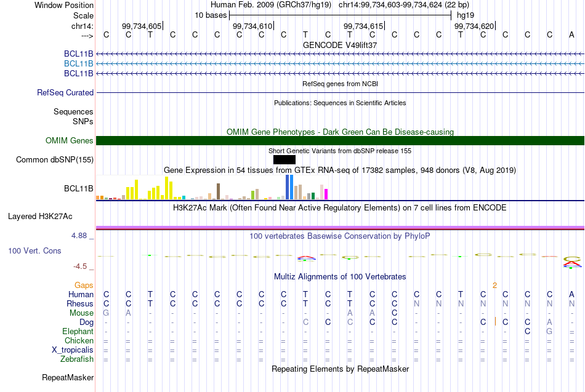Image resolution: width=585 pixels, height=392 pixels.
Task: Click the A base in the reference sequence row
Action: 571,35
